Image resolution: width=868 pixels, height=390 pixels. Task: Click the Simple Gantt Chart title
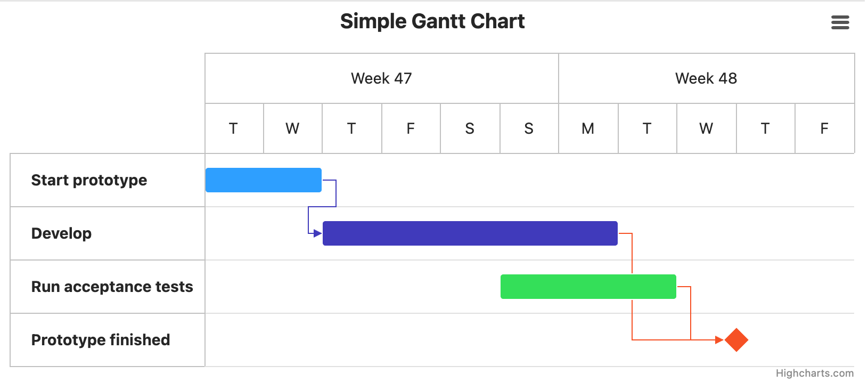[433, 21]
